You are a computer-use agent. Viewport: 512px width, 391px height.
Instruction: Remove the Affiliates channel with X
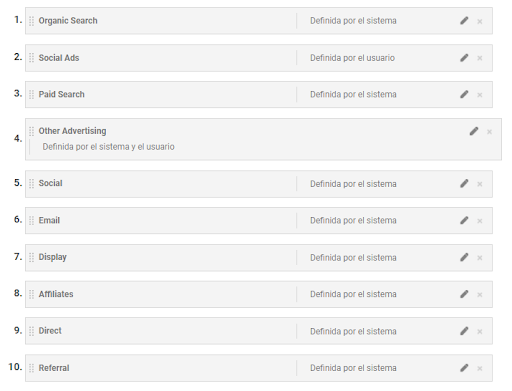coord(480,295)
